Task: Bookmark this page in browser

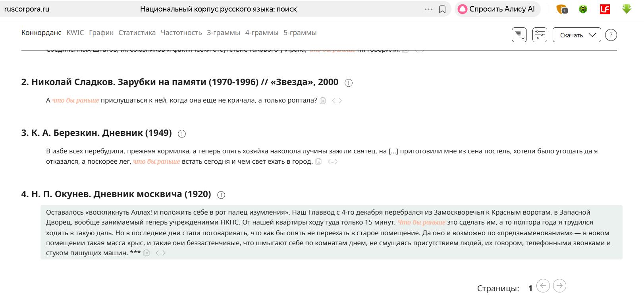Action: pyautogui.click(x=442, y=9)
